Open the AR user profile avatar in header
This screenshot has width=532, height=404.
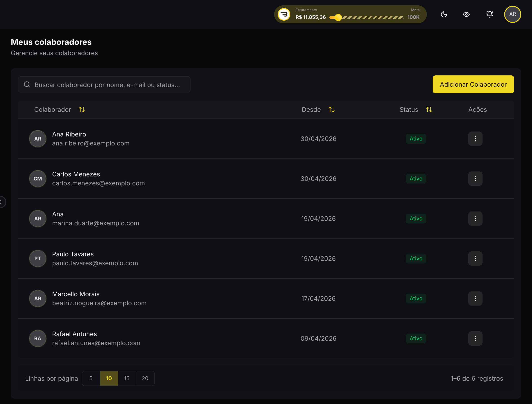click(x=512, y=14)
